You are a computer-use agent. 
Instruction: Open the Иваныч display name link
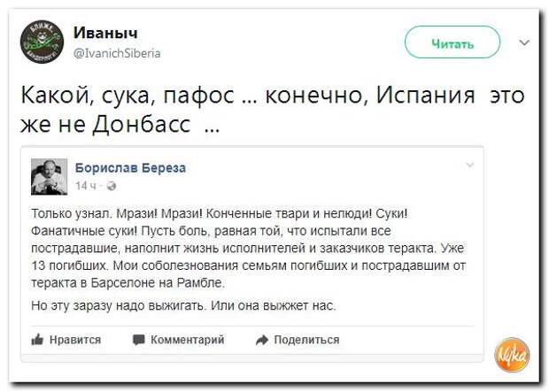pos(105,33)
